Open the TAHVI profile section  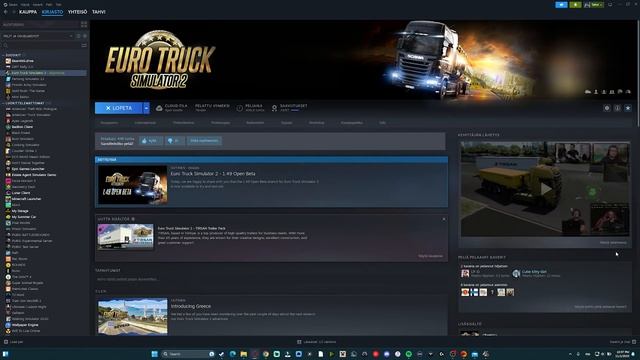pyautogui.click(x=99, y=12)
